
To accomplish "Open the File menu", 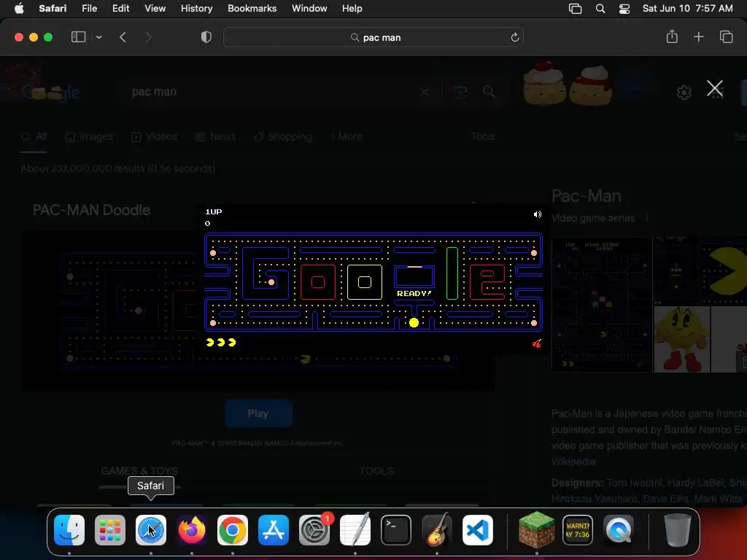I will [x=89, y=8].
